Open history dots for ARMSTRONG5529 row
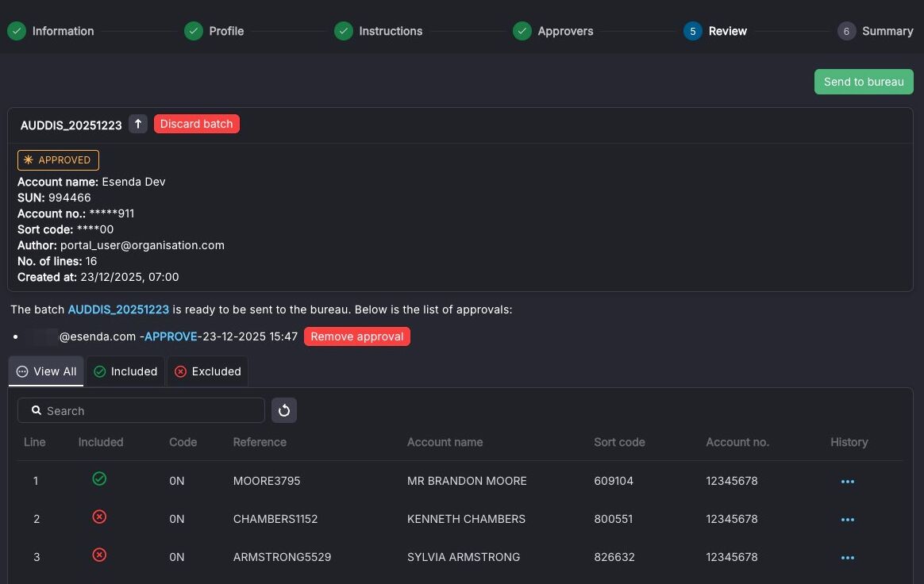Image resolution: width=924 pixels, height=584 pixels. 847,558
